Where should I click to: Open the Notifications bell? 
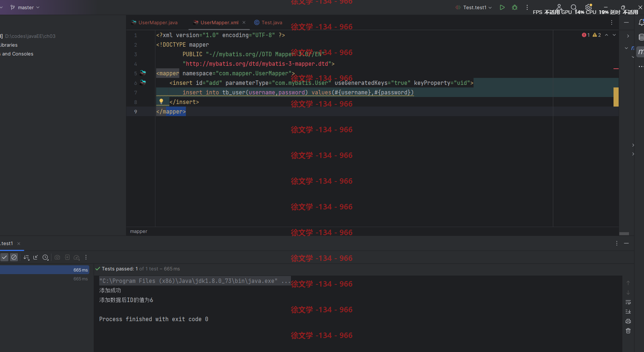pos(641,22)
